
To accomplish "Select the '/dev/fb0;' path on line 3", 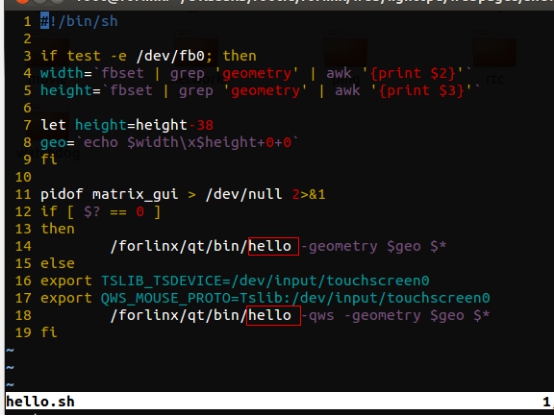I will tap(175, 56).
